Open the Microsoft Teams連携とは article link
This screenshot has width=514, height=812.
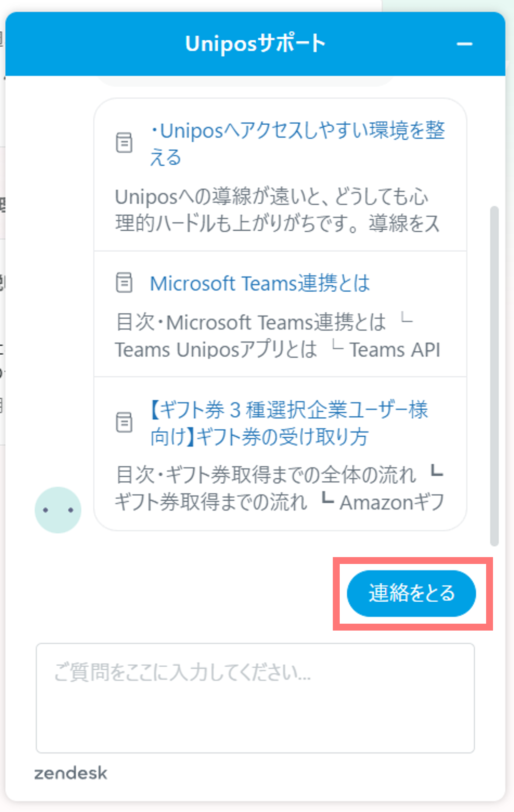260,283
